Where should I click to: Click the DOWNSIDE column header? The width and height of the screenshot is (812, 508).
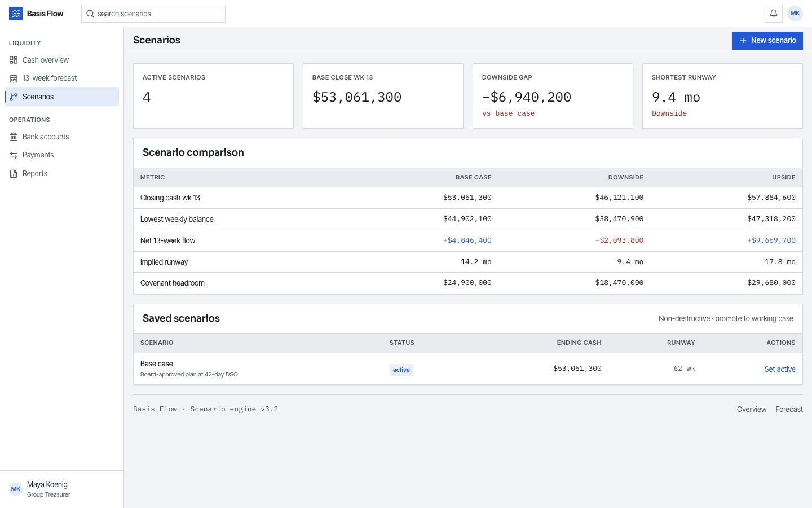625,177
